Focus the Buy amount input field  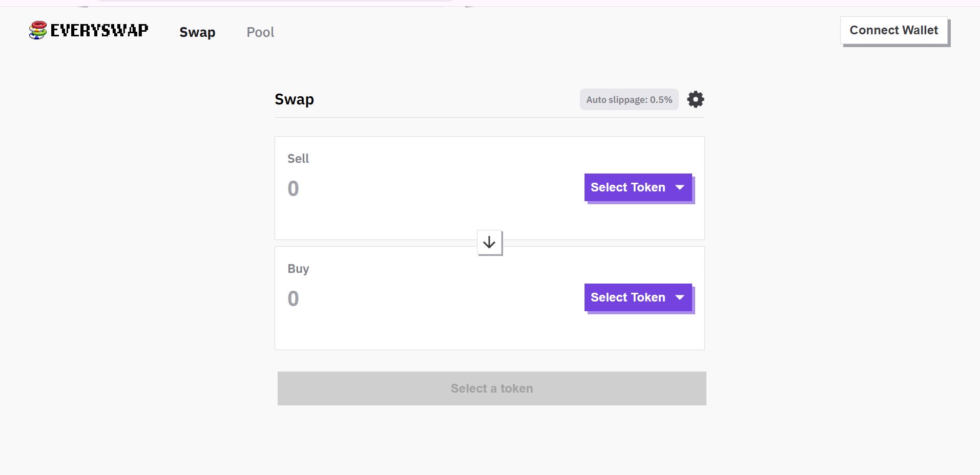410,299
